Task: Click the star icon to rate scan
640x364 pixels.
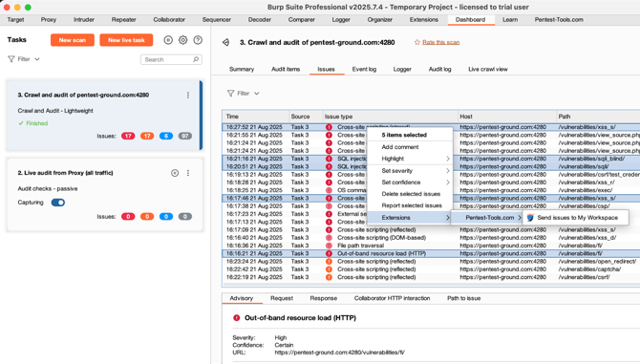Action: pos(416,42)
